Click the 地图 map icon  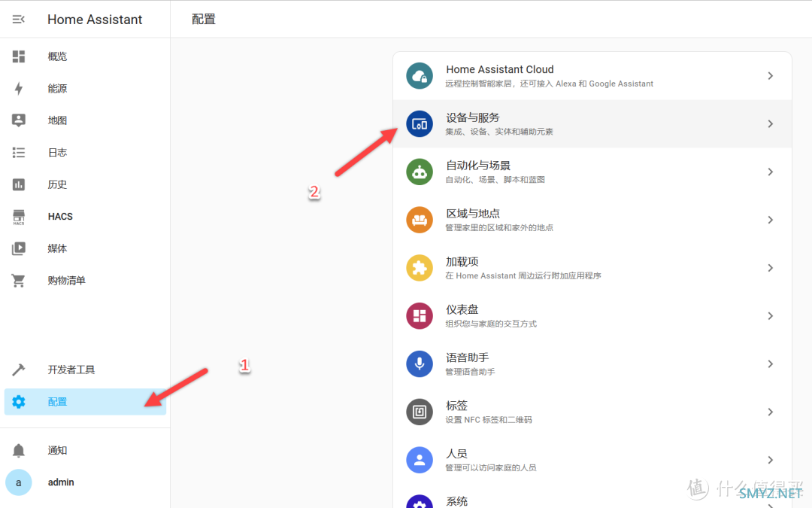[19, 120]
